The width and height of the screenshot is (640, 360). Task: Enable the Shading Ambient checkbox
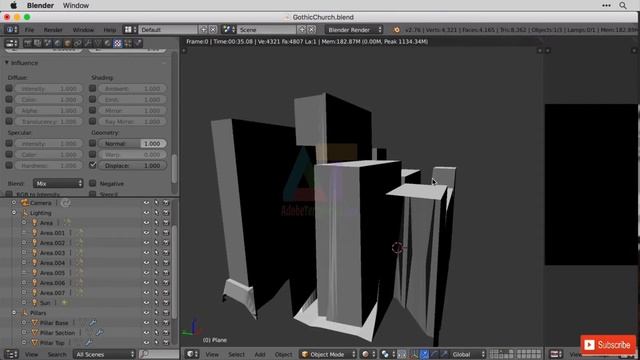point(93,88)
